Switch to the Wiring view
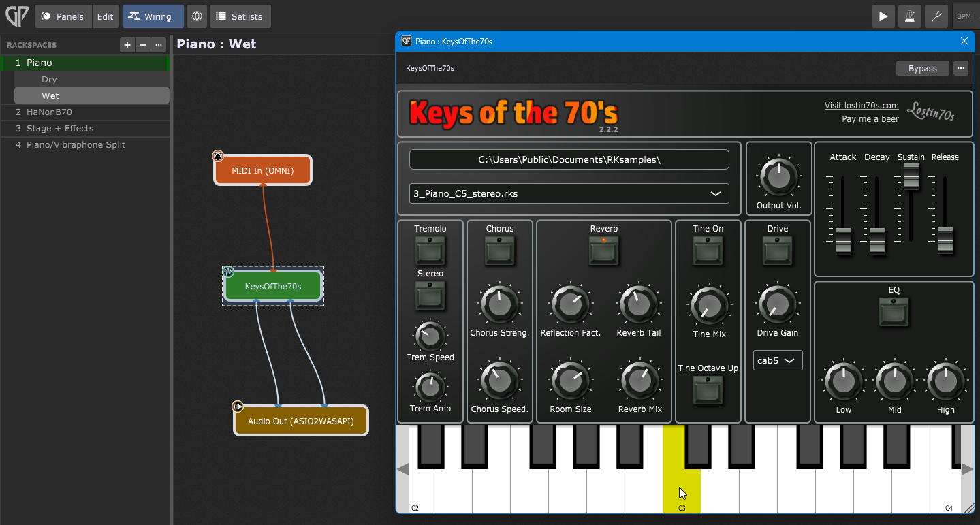 point(153,16)
